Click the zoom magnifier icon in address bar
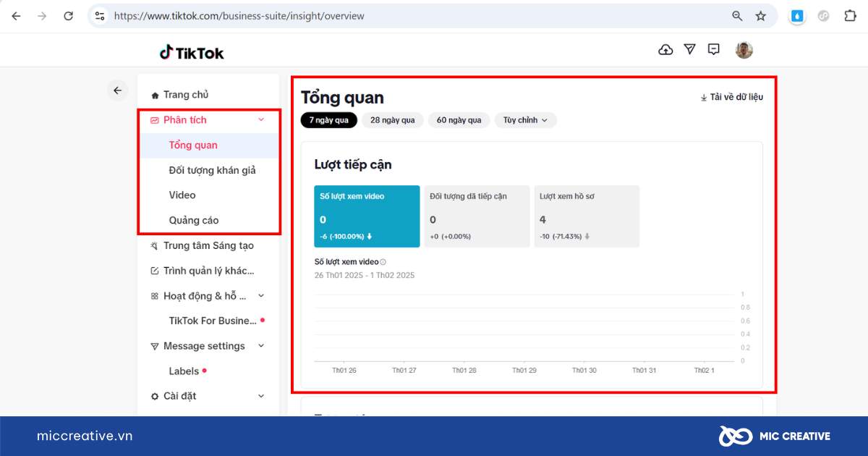 pyautogui.click(x=737, y=15)
